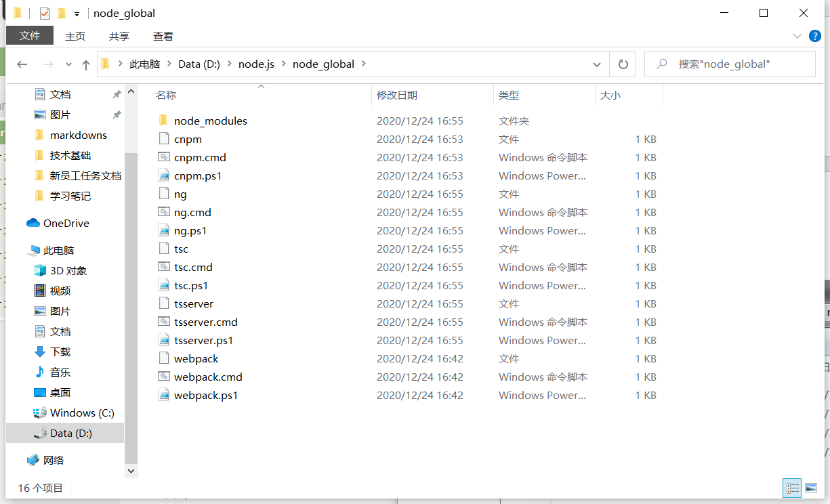Click Data (D:) breadcrumb in address bar

(199, 64)
